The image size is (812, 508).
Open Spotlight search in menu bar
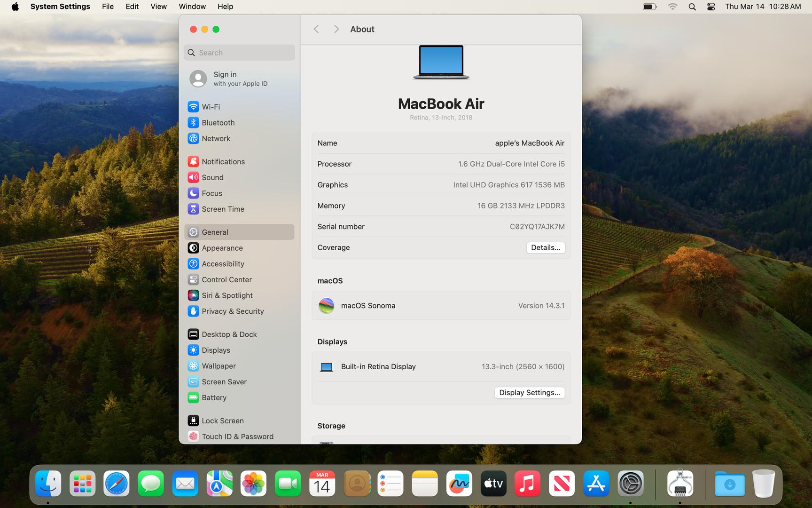pos(692,7)
